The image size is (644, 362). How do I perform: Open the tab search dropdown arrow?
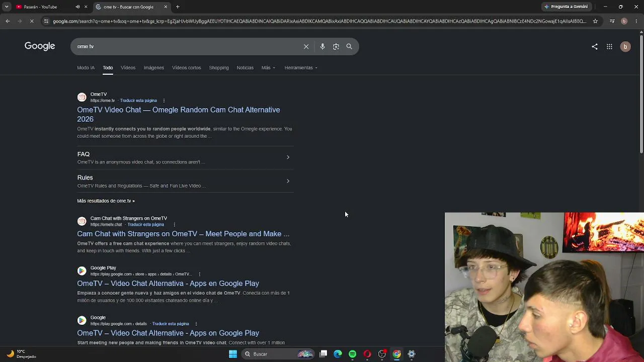[7, 7]
